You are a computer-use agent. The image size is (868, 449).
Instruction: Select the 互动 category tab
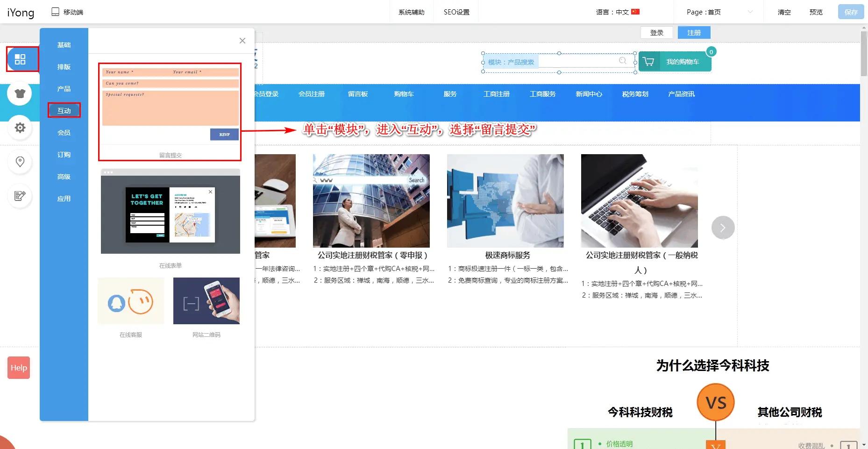(x=64, y=111)
